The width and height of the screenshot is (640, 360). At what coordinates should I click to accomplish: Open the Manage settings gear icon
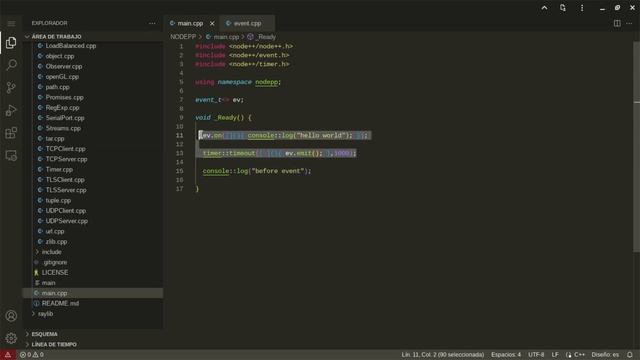[x=11, y=338]
